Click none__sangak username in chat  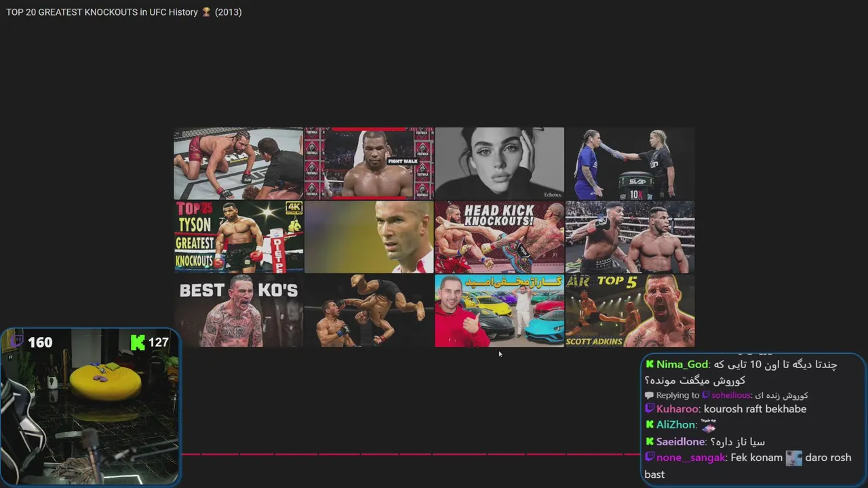coord(691,457)
